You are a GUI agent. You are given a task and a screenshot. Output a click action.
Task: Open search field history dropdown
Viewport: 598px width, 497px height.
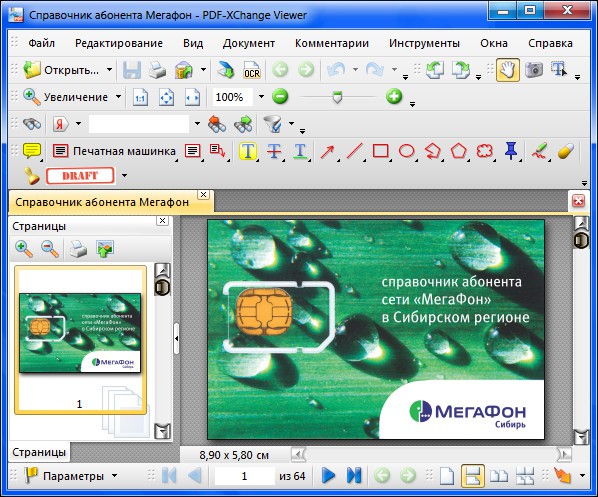click(197, 124)
